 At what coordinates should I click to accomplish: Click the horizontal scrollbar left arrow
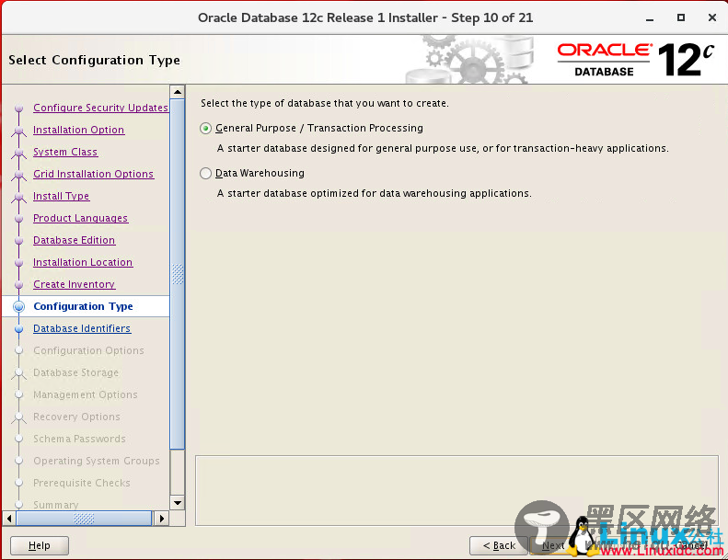(9, 519)
